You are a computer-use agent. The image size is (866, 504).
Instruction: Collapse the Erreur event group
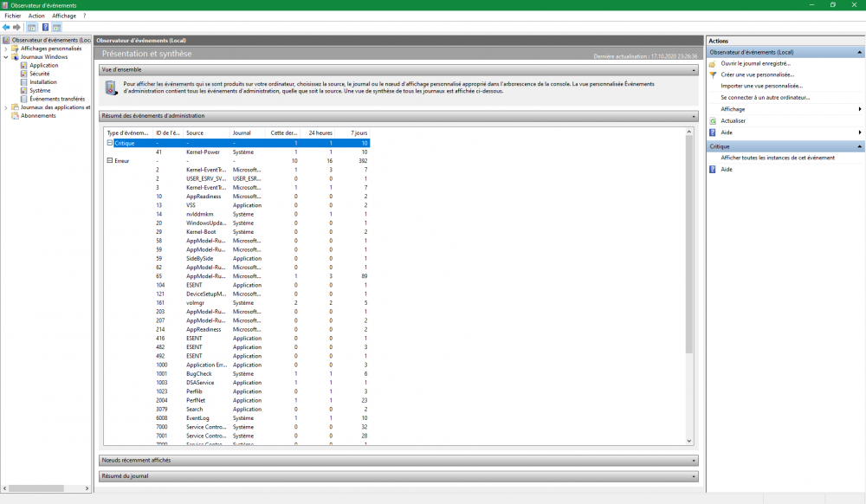pos(109,160)
